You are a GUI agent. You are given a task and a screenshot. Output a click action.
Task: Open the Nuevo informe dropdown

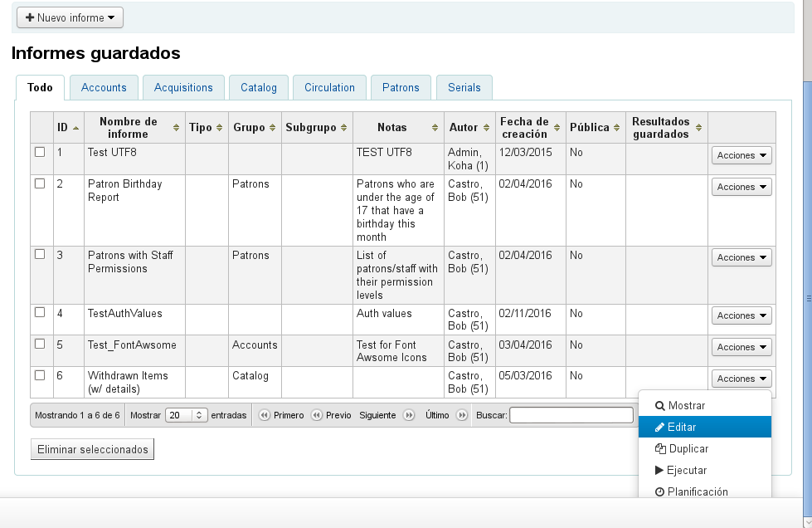tap(70, 17)
